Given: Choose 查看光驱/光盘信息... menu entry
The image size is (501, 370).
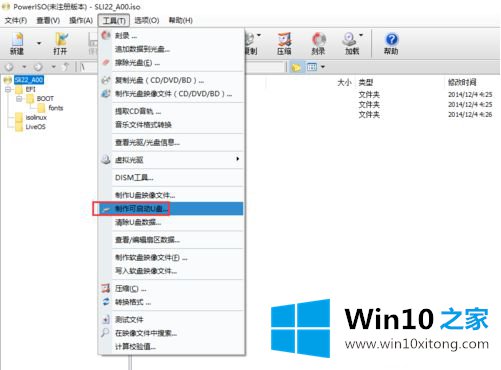Looking at the screenshot, I should 171,143.
